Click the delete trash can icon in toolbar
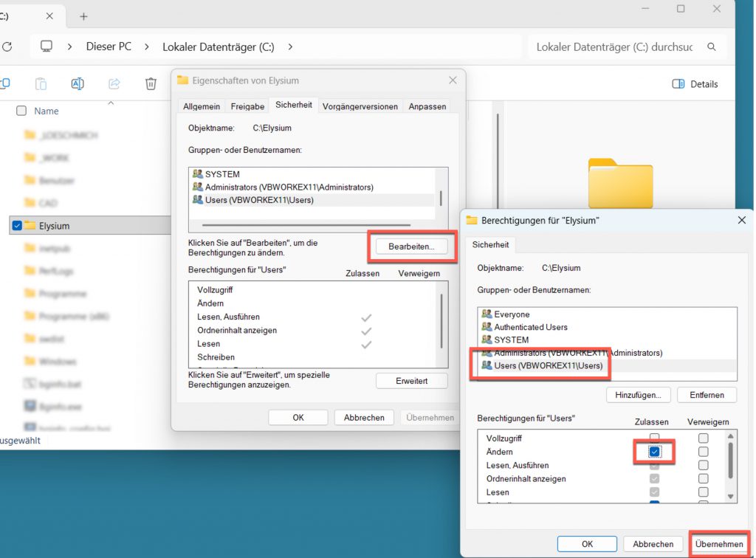 [x=151, y=84]
